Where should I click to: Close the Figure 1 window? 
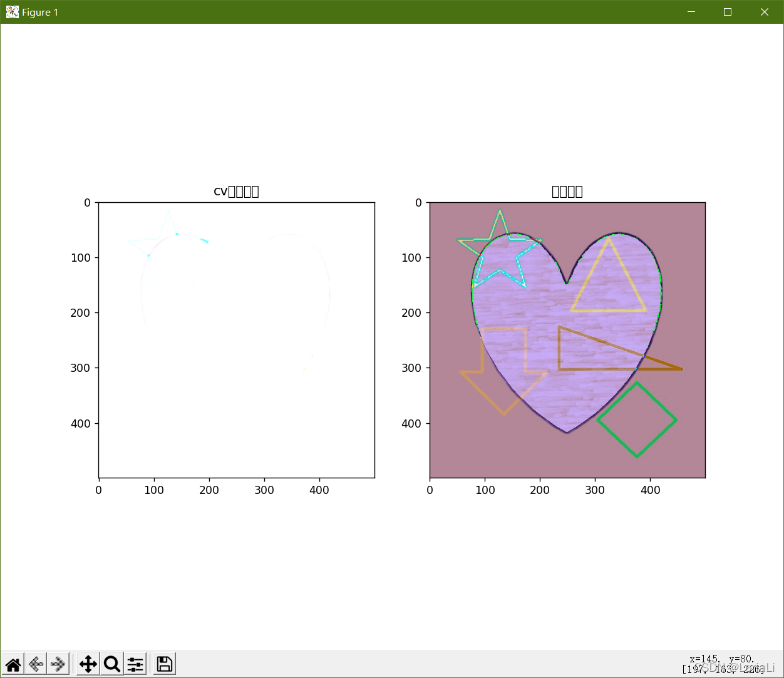click(x=765, y=12)
